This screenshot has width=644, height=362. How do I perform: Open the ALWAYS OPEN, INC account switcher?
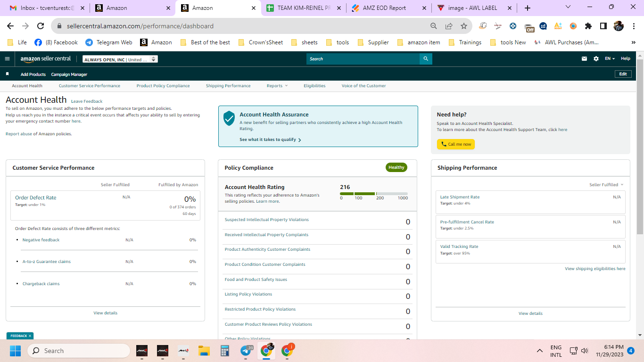tap(120, 59)
